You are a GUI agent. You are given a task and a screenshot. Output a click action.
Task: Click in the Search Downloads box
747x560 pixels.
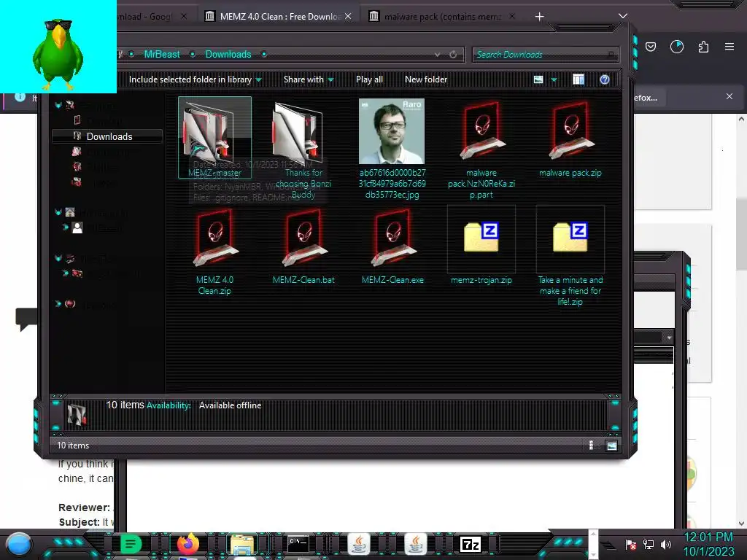[x=545, y=55]
